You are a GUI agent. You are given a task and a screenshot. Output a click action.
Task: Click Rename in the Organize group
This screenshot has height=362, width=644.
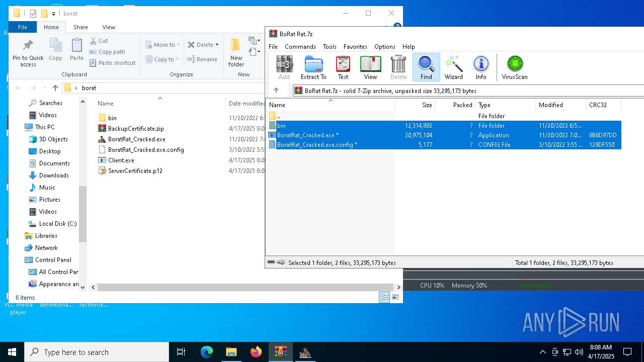coord(202,59)
